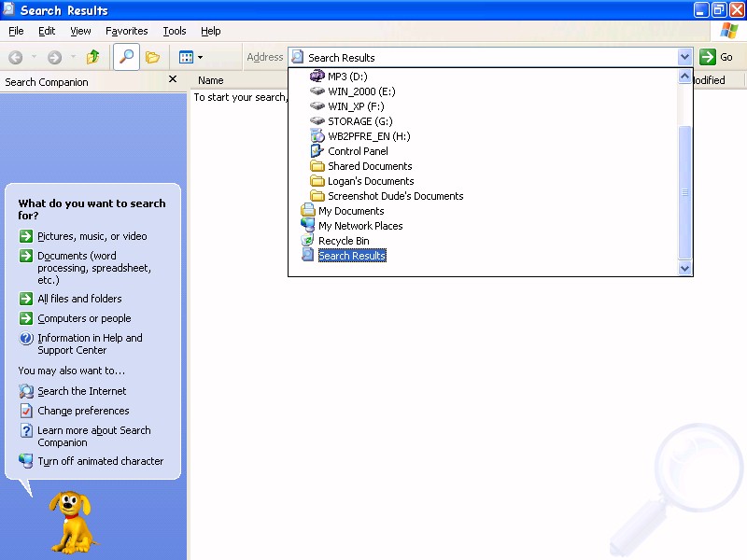The width and height of the screenshot is (747, 560).
Task: Choose Shared Documents folder icon
Action: tap(317, 166)
